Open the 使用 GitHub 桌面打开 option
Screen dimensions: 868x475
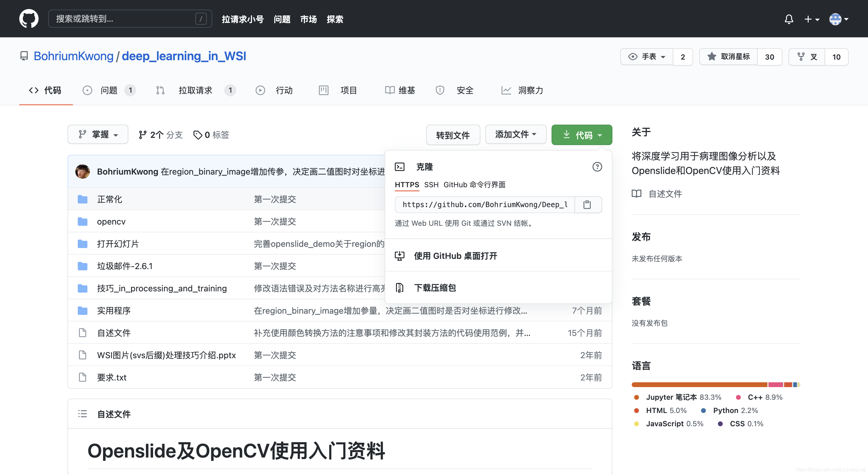(x=456, y=256)
